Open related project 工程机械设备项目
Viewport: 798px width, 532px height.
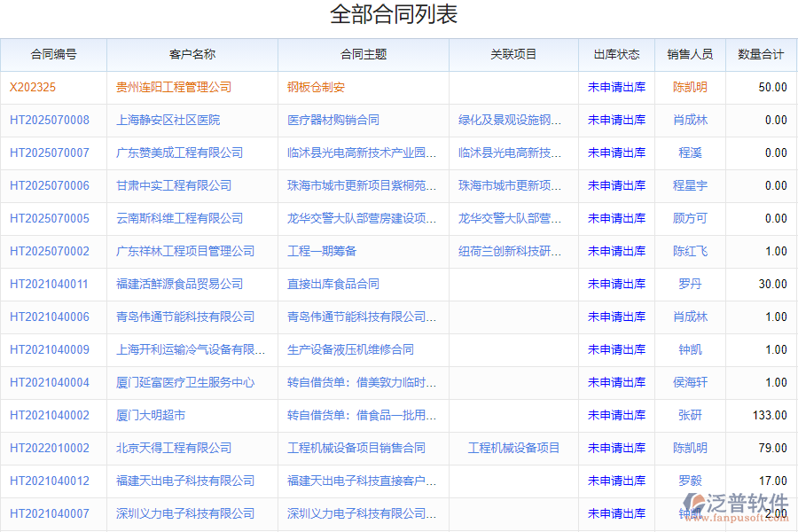tap(513, 448)
